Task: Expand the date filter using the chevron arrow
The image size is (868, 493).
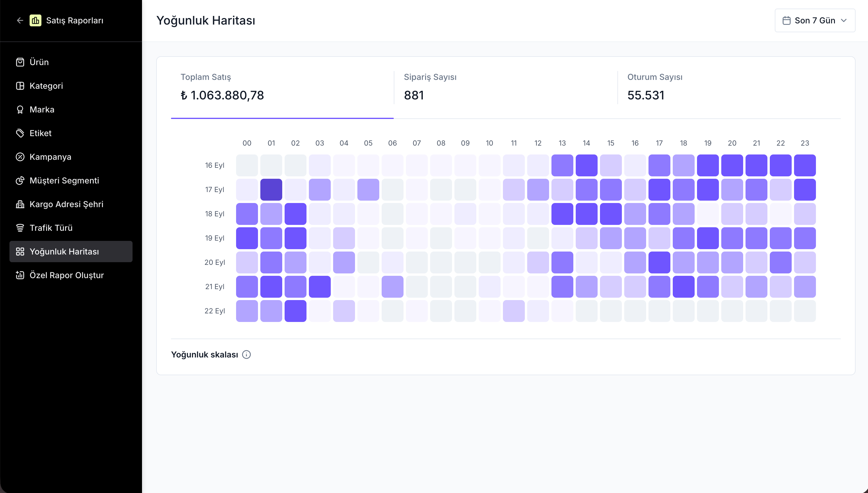Action: tap(844, 21)
